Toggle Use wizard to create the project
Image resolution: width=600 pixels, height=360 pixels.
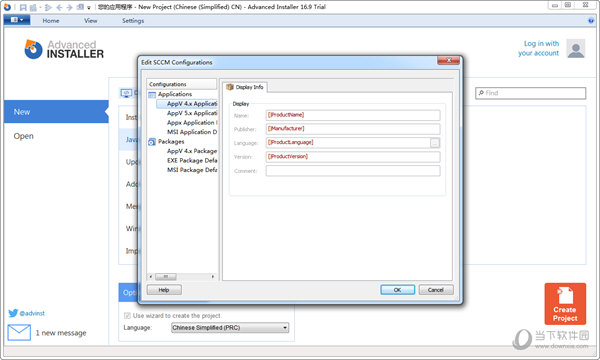coord(127,316)
